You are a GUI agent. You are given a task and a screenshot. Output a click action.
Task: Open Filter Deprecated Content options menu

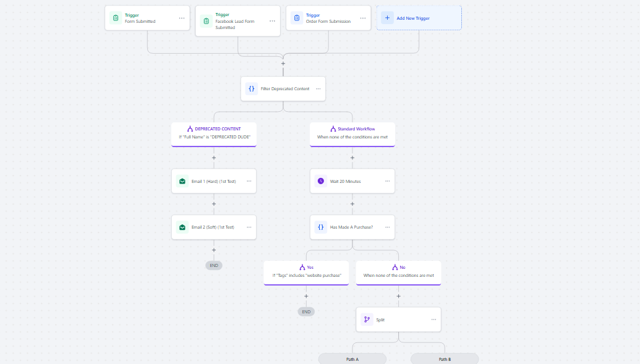click(x=318, y=88)
